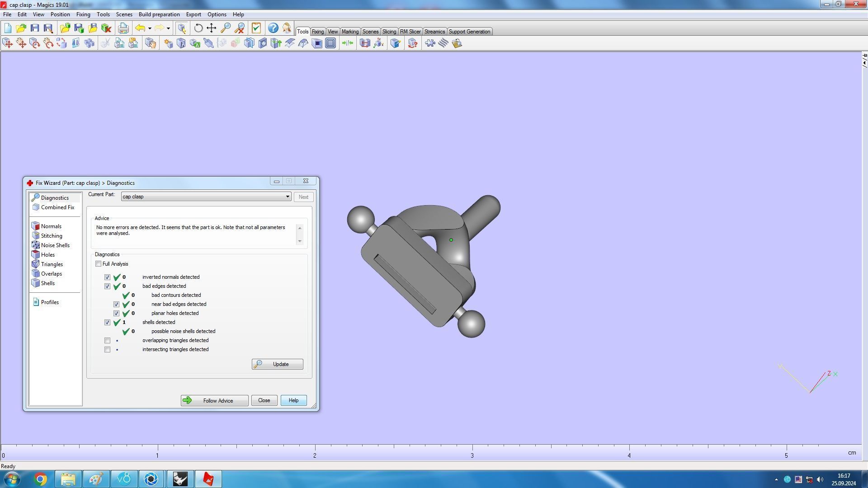The width and height of the screenshot is (868, 488).
Task: Expand the Undo history dropdown arrow
Action: [x=150, y=28]
